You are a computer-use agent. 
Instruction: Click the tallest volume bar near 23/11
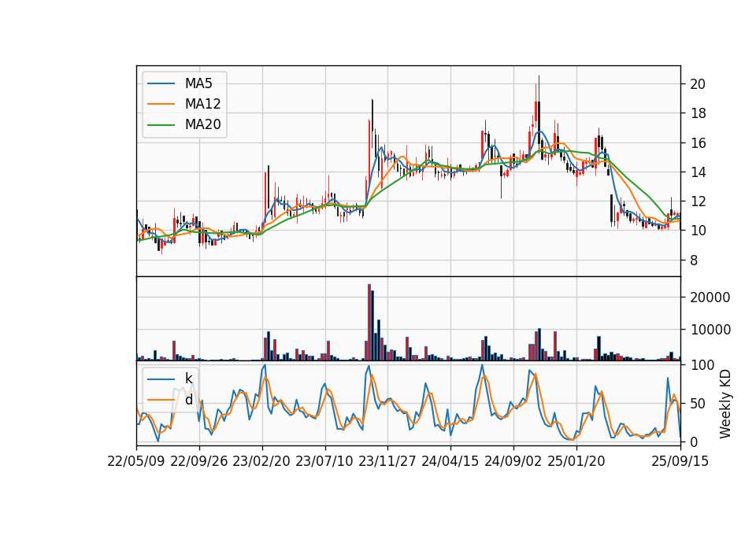(x=369, y=323)
